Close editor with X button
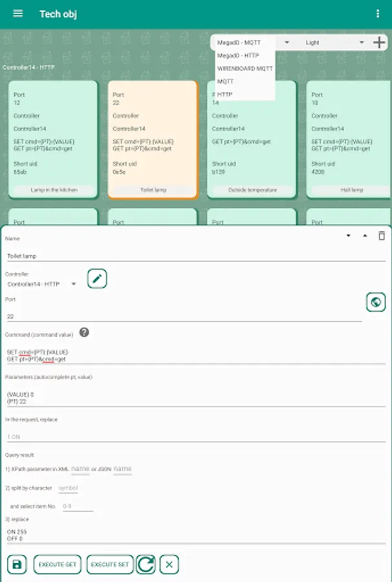This screenshot has height=582, width=392. pyautogui.click(x=169, y=565)
